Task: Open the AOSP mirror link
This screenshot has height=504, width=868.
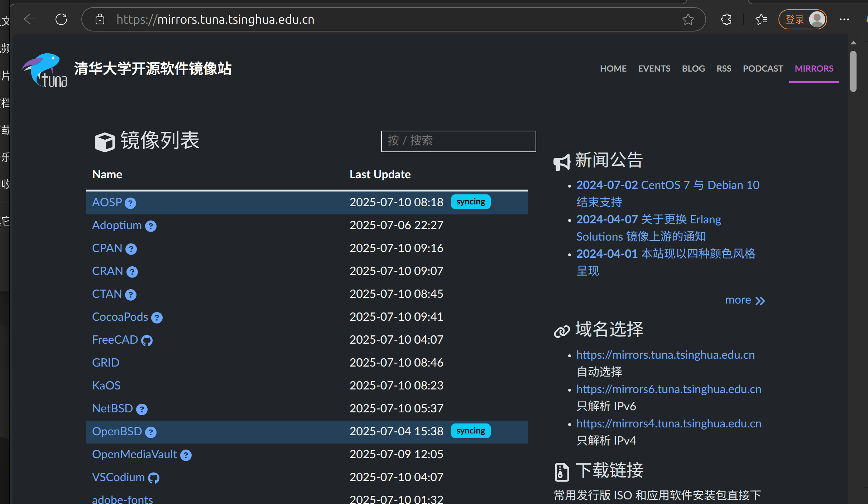Action: pyautogui.click(x=107, y=202)
